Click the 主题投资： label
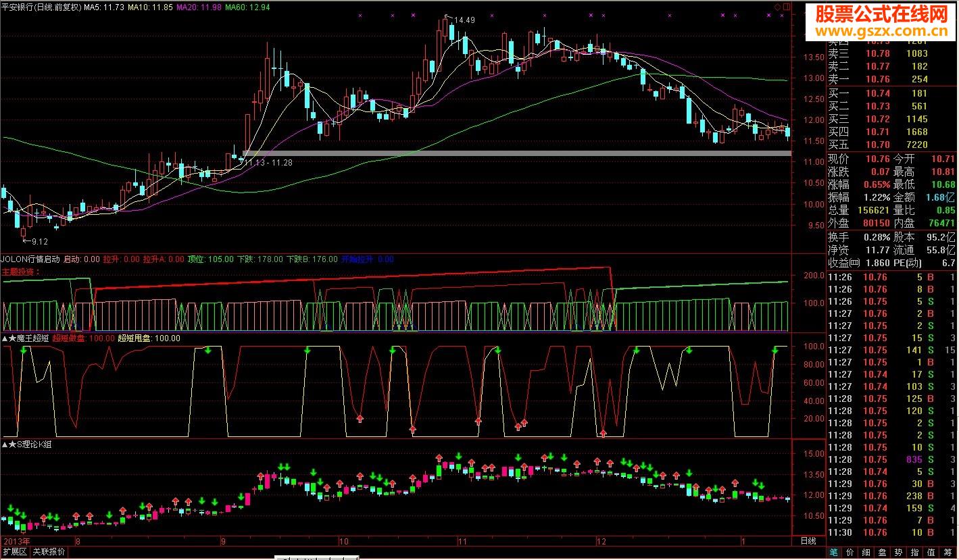This screenshot has height=560, width=959. coord(21,272)
